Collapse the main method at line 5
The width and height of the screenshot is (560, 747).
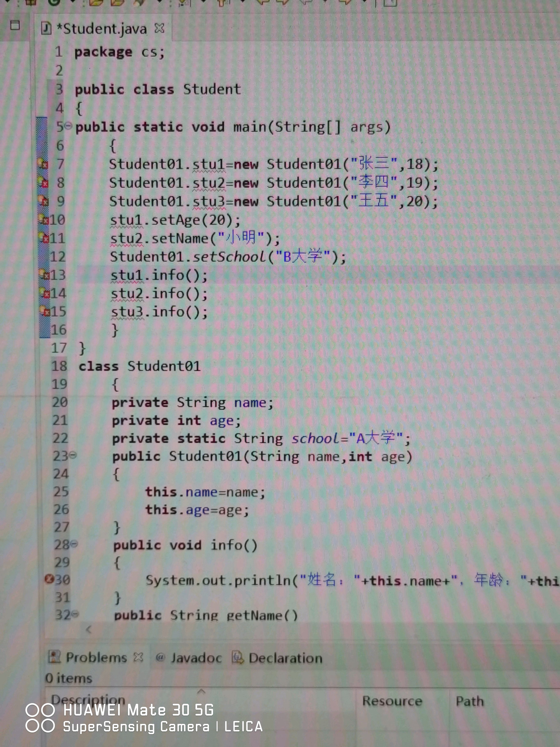coord(69,126)
